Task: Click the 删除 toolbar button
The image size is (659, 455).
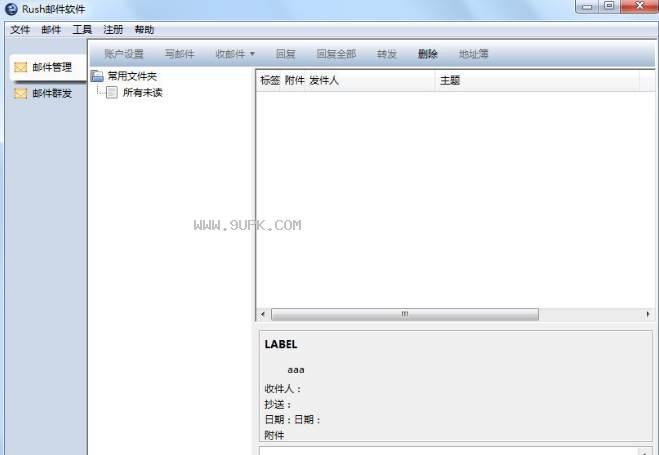Action: tap(428, 54)
